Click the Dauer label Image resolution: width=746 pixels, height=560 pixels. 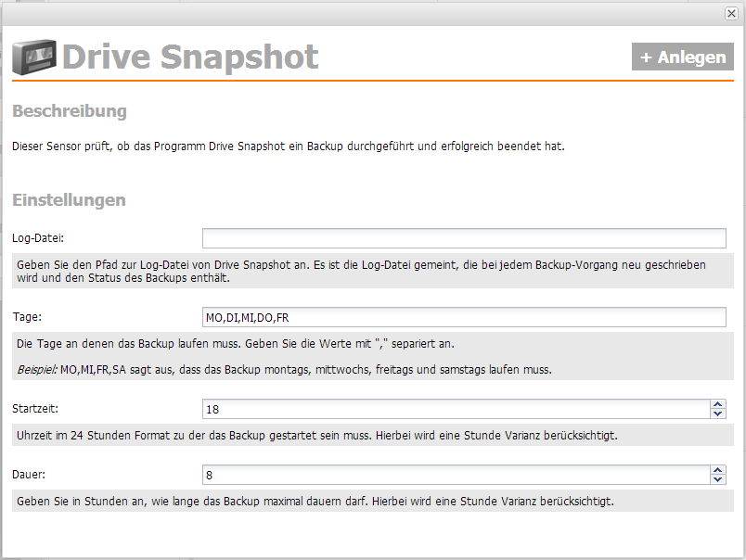pos(31,475)
